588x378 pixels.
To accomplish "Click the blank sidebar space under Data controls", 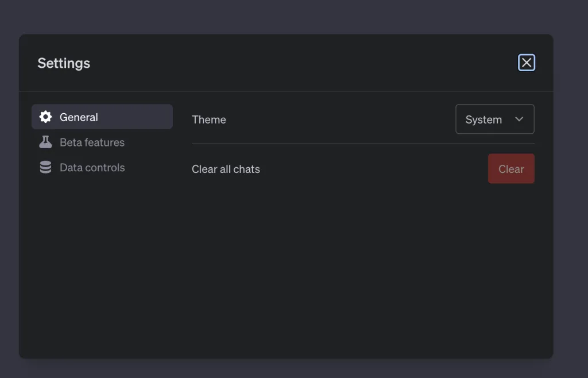I will click(102, 263).
